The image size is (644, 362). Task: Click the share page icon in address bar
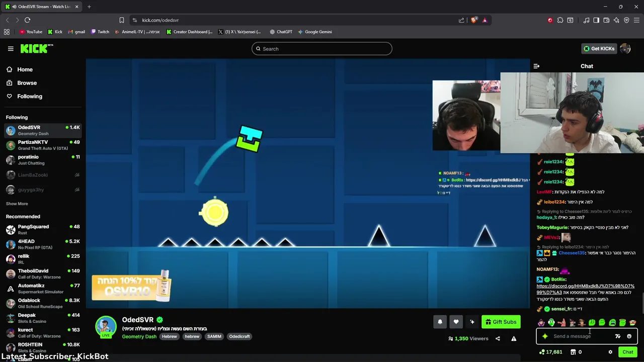click(461, 20)
